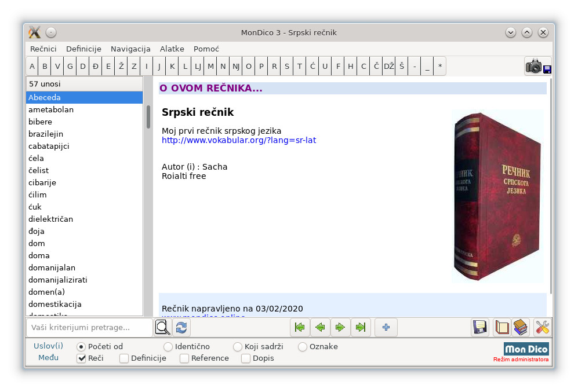Filter entries by letter Ć
Screen dimensions: 578x392
[x=312, y=66]
